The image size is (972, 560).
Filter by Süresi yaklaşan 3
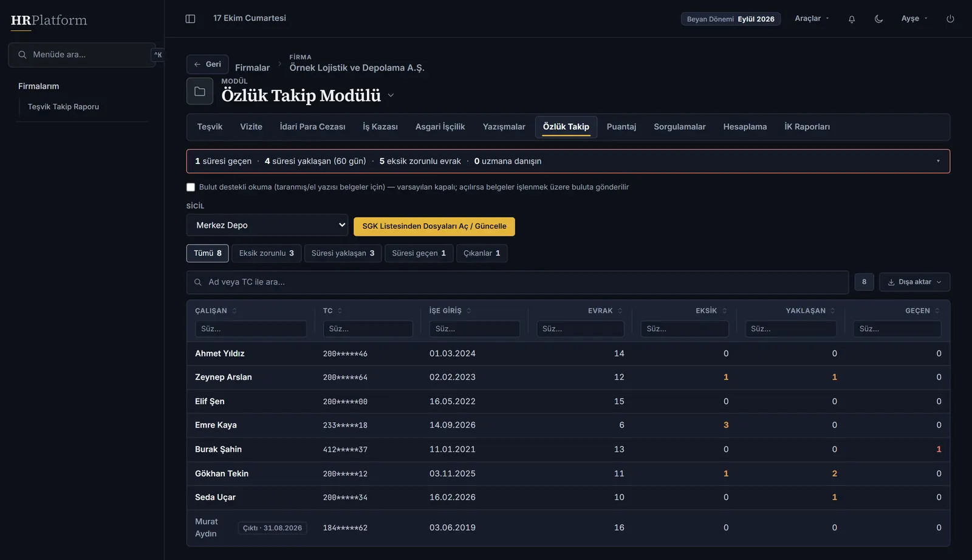tap(343, 253)
